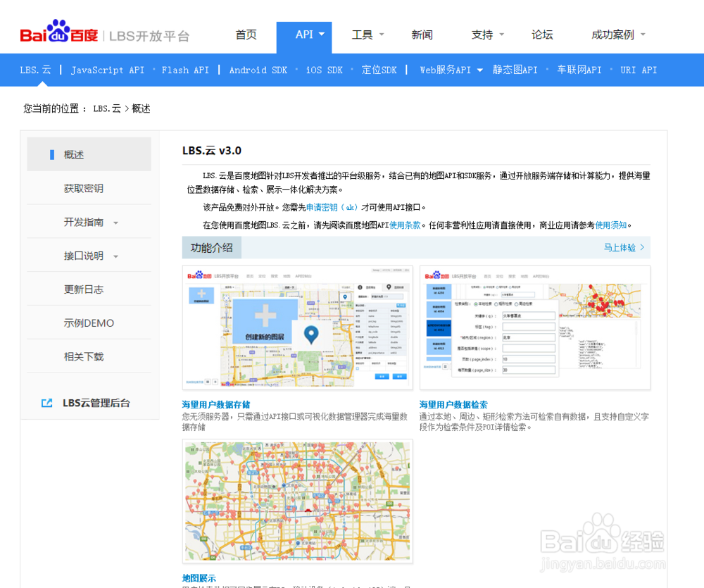This screenshot has height=588, width=704.
Task: Open 示例DEMO in the sidebar
Action: [89, 323]
